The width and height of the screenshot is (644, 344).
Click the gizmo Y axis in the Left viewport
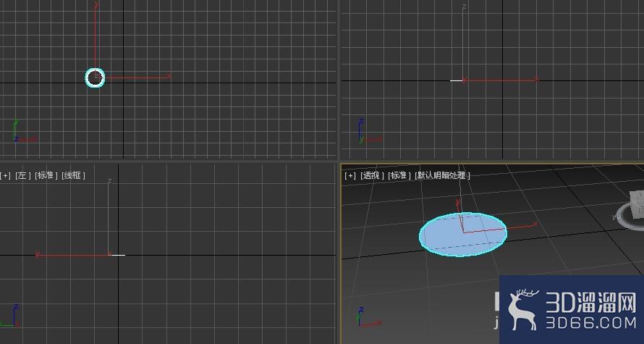tap(73, 255)
